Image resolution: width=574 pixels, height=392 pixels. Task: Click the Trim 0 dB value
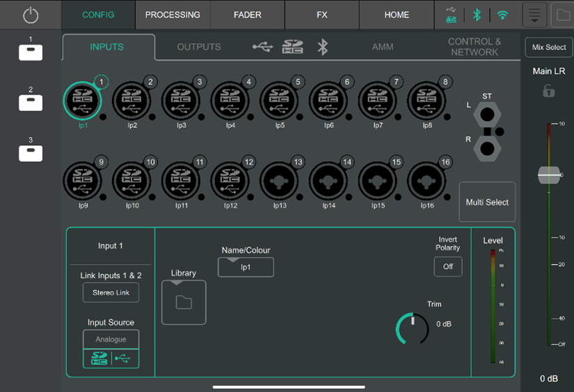tap(444, 324)
